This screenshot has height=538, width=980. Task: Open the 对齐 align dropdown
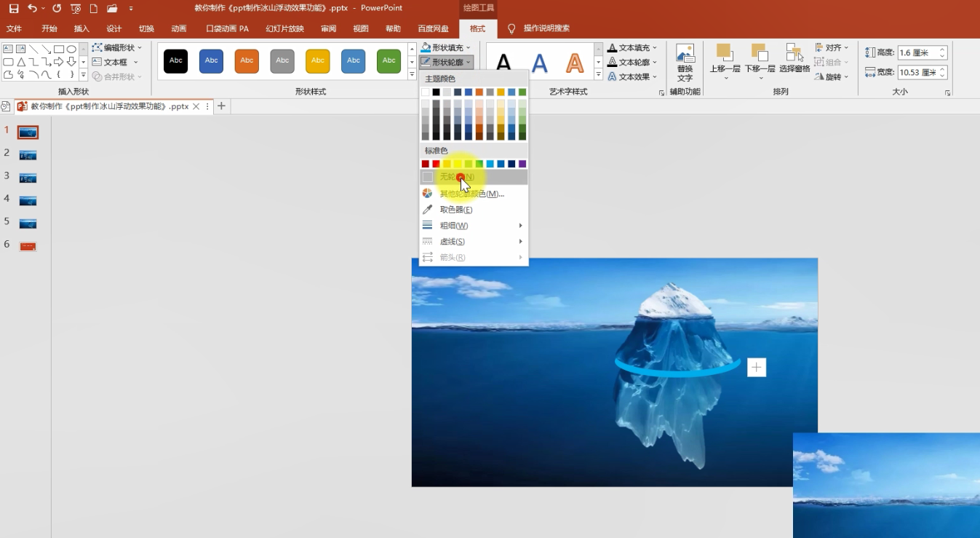(x=832, y=47)
